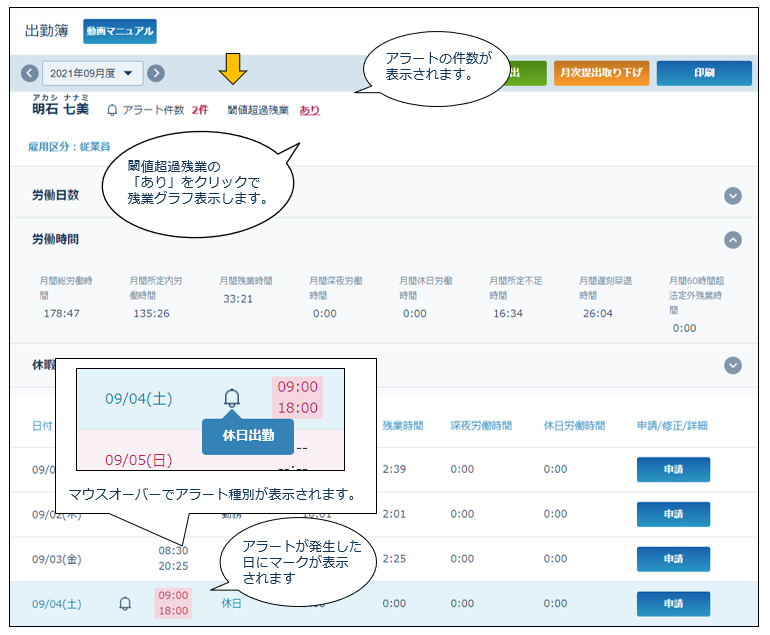Open the 2021年09月度 month dropdown
Viewport: 770px width, 635px height.
pyautogui.click(x=93, y=74)
